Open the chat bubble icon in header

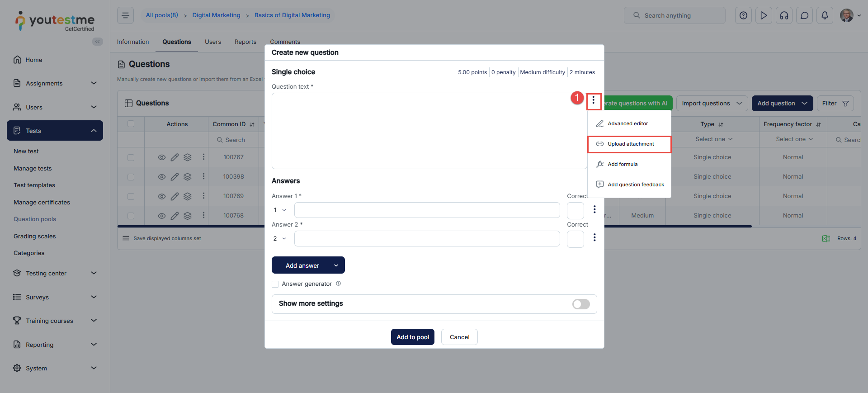[804, 15]
